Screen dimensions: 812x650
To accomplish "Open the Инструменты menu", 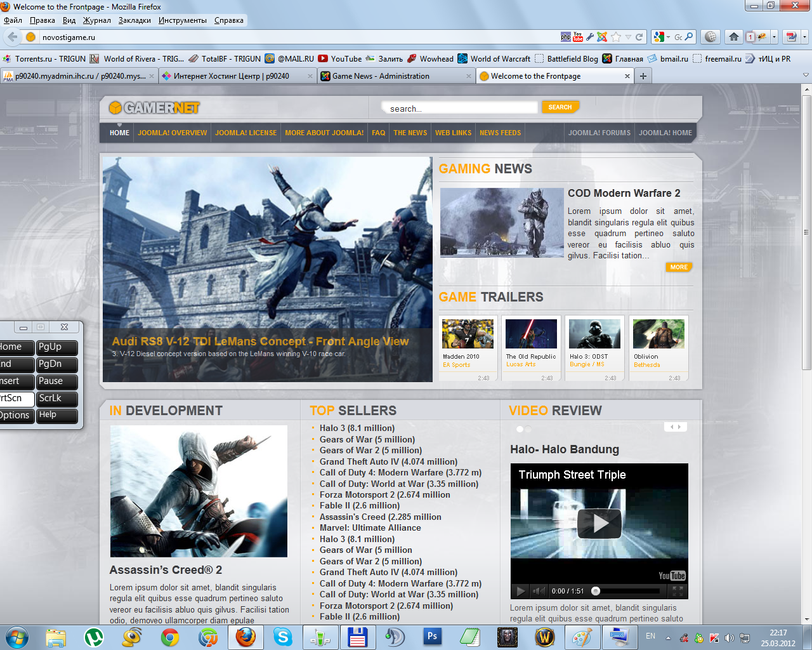I will click(x=183, y=20).
